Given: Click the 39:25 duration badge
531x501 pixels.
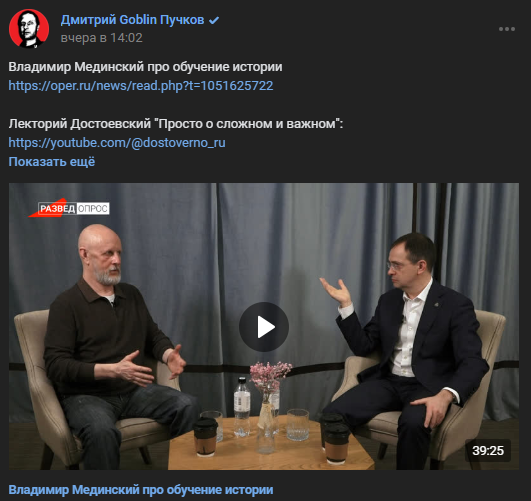Looking at the screenshot, I should pyautogui.click(x=488, y=451).
